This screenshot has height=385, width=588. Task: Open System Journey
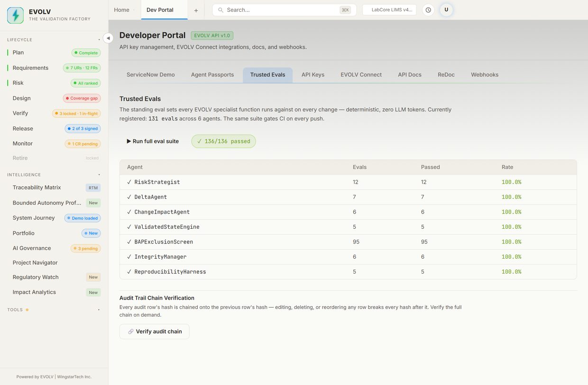point(54,218)
